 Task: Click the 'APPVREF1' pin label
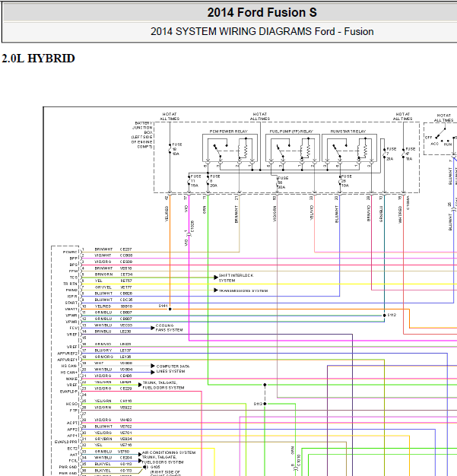[68, 360]
